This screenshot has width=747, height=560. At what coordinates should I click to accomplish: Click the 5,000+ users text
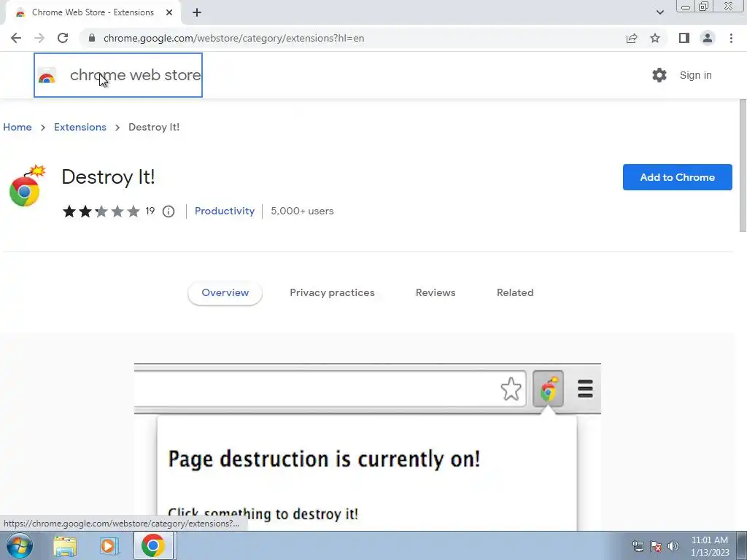point(302,211)
